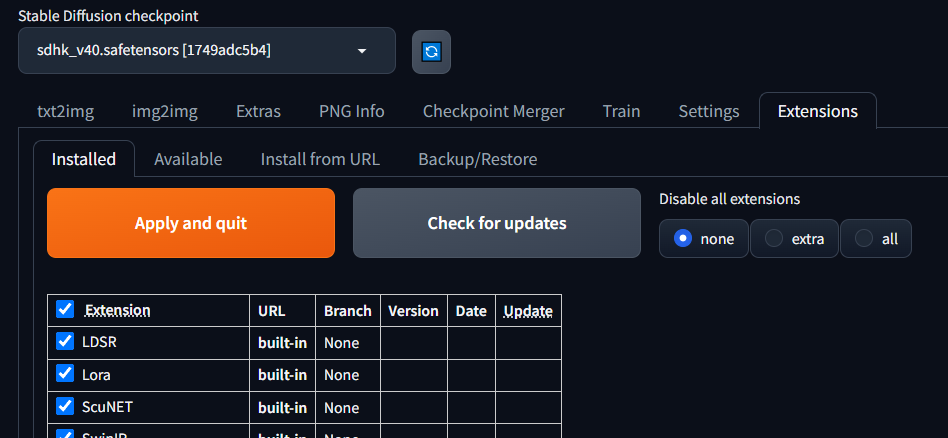The image size is (948, 438).
Task: Refresh the Stable Diffusion checkpoint list
Action: (x=431, y=52)
